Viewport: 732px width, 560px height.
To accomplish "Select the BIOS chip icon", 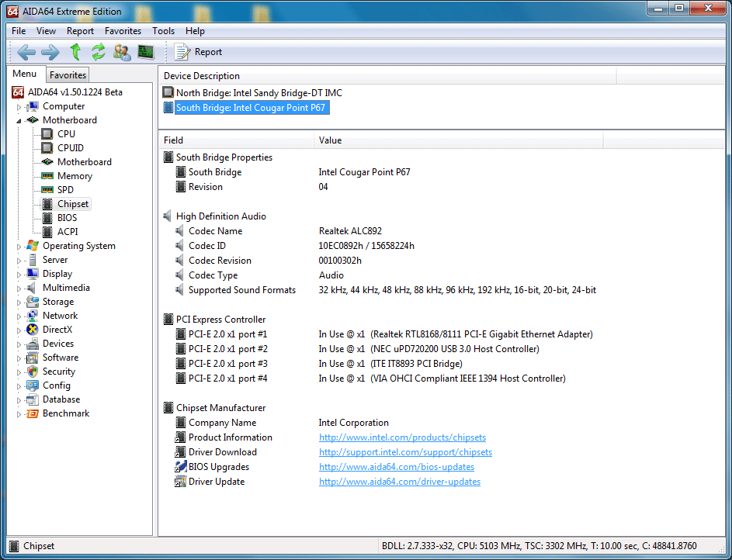I will point(47,218).
